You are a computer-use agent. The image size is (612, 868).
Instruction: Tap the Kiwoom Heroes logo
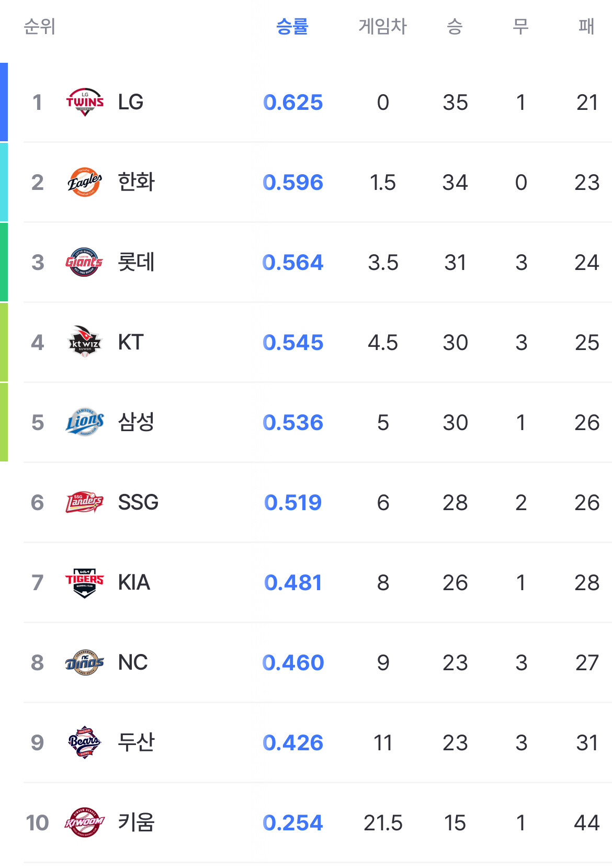(85, 822)
